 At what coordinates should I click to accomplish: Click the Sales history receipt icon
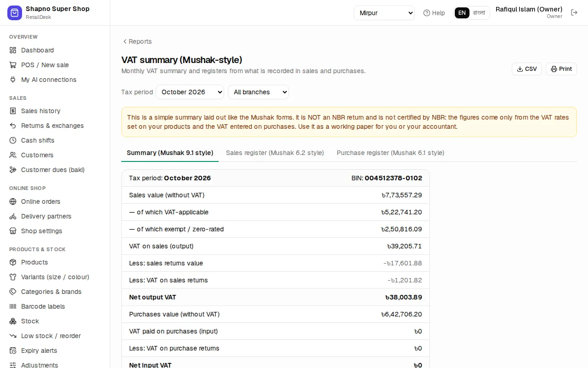(13, 111)
